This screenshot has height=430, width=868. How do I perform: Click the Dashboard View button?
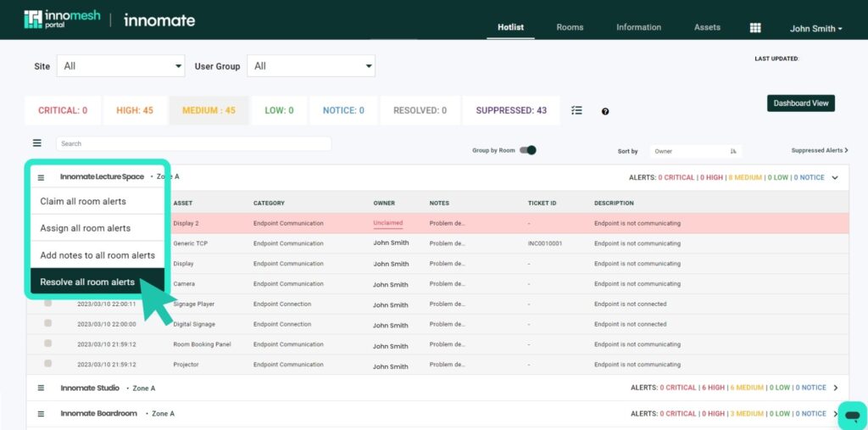(x=800, y=103)
